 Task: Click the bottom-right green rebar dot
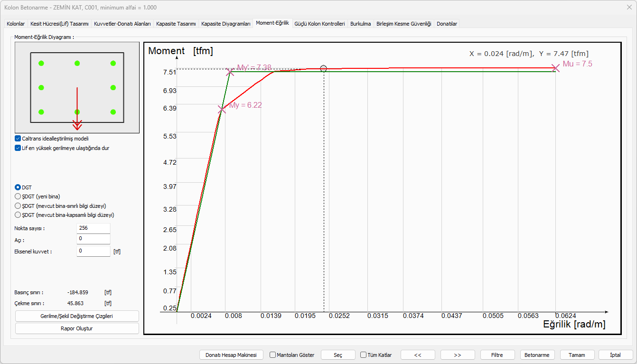[x=113, y=112]
